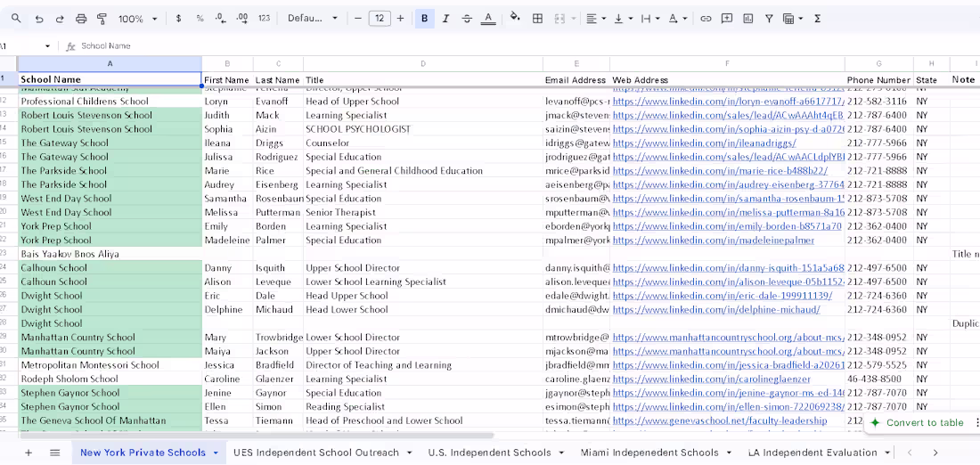
Task: Select column A header
Action: (110, 64)
